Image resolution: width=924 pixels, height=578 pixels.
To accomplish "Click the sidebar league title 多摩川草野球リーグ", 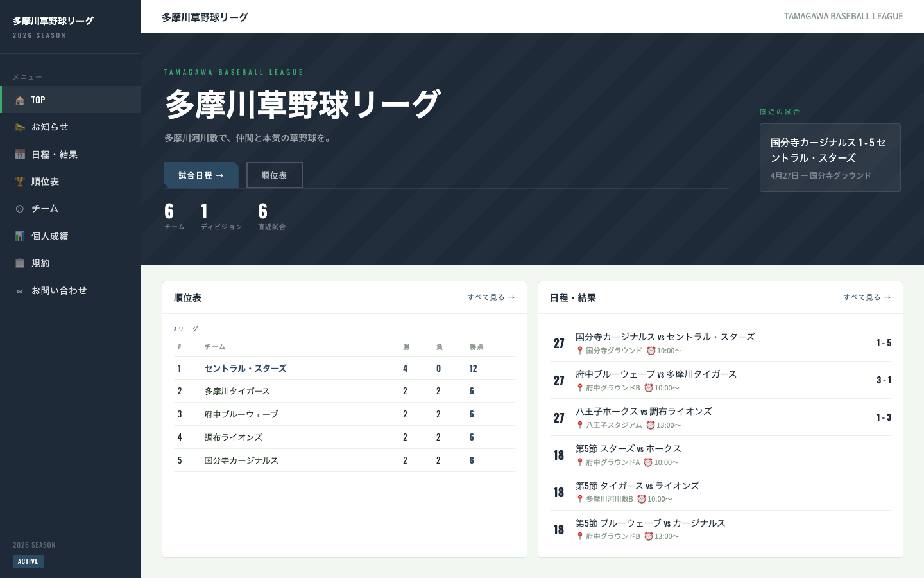I will coord(53,21).
